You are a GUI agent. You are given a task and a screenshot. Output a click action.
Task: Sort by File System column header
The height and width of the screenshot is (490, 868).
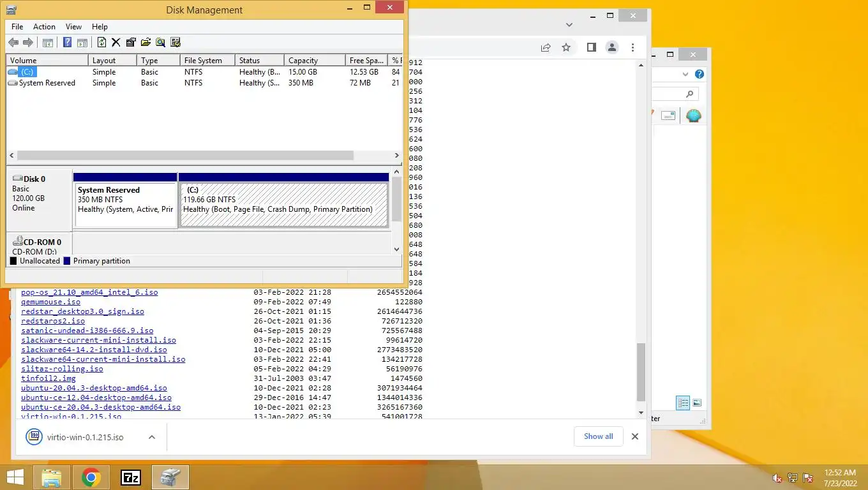[x=207, y=60]
